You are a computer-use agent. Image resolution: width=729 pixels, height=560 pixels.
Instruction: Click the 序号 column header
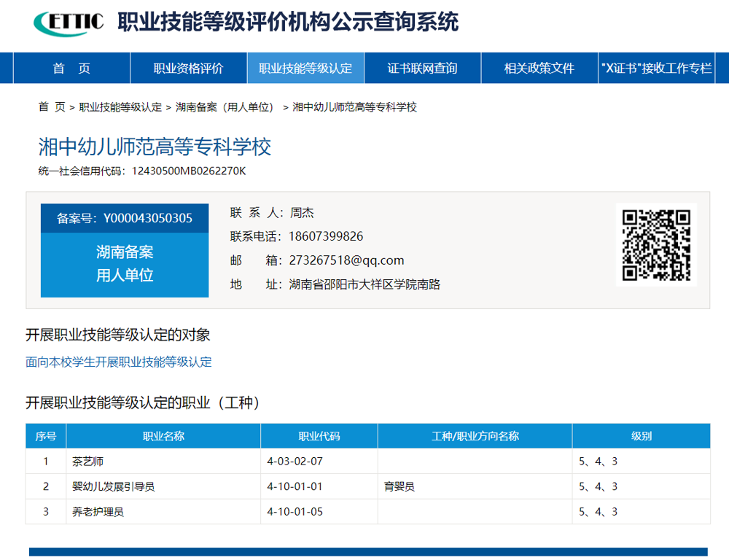coord(45,436)
